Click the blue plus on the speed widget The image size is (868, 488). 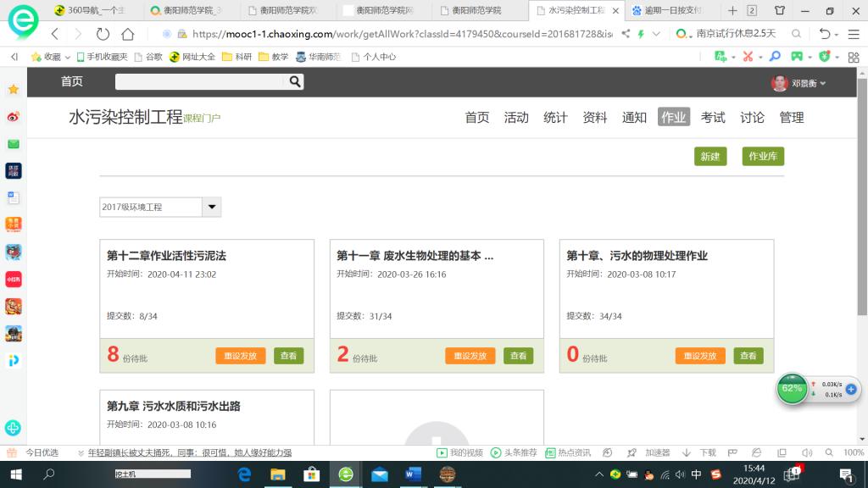click(851, 389)
